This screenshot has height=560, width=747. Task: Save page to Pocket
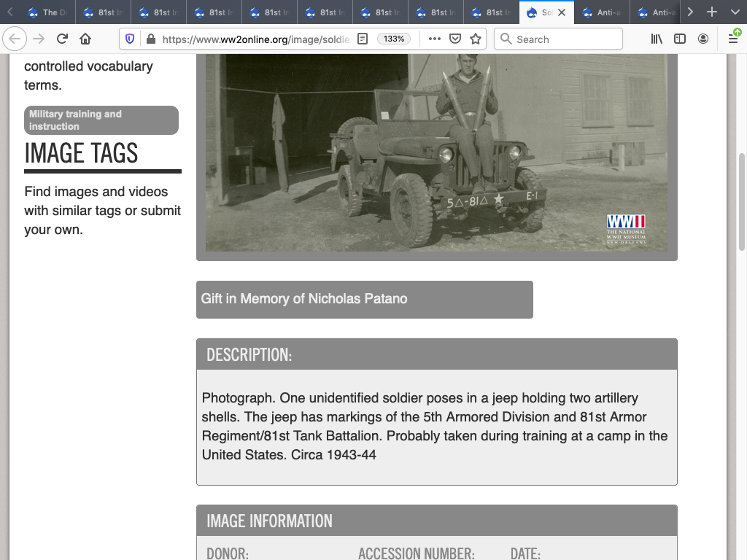point(455,39)
